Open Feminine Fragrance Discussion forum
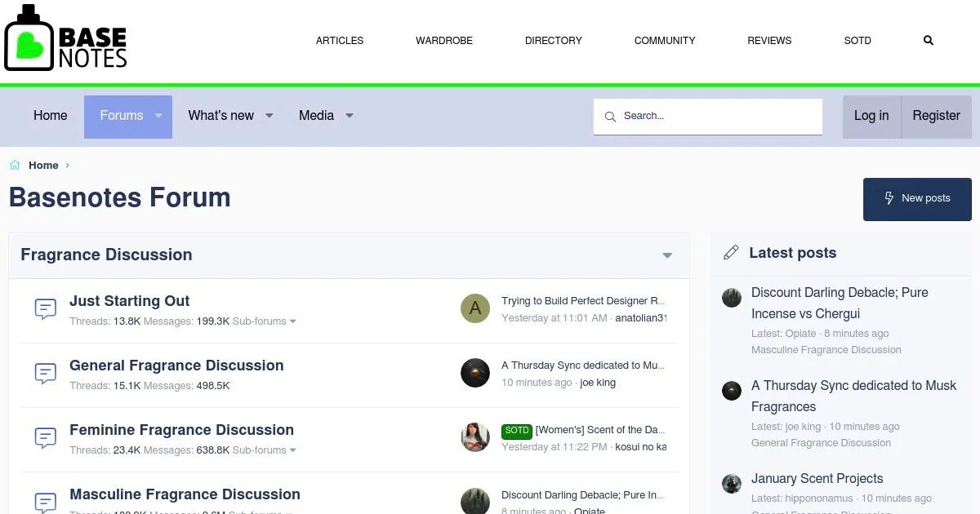980x514 pixels. (181, 430)
